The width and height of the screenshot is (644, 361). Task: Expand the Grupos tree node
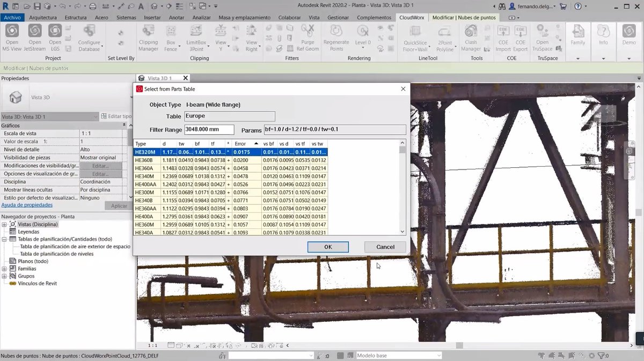(4, 276)
